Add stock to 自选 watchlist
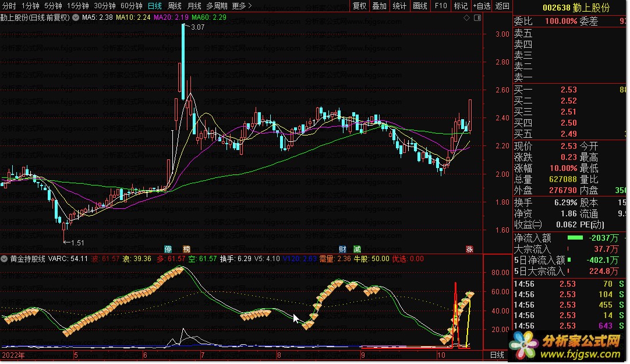 coord(482,6)
